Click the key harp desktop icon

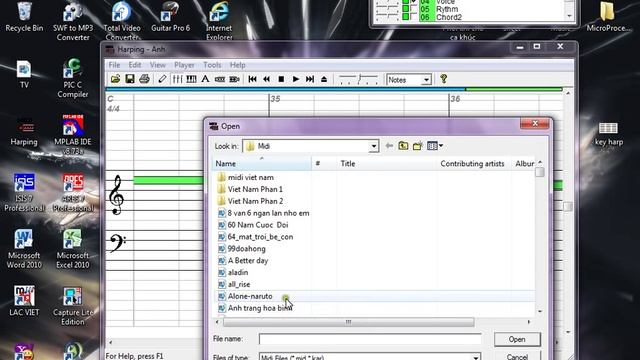click(609, 134)
